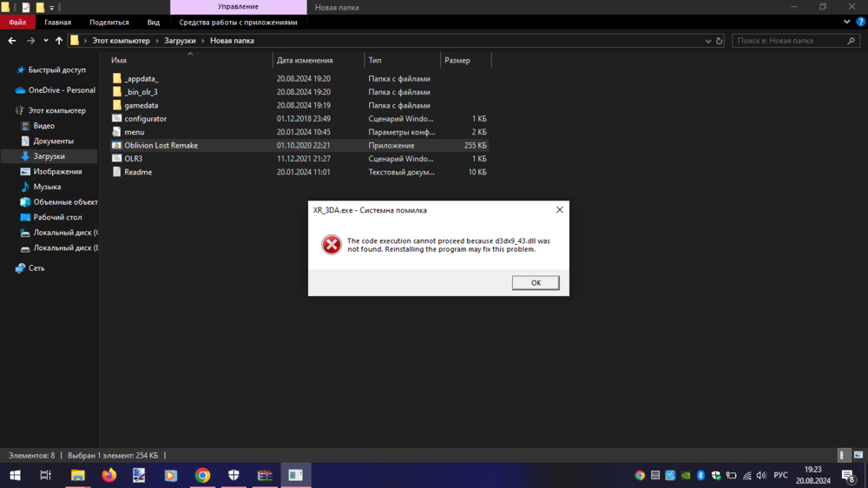
Task: Switch to large icons view in status bar
Action: coord(858,455)
